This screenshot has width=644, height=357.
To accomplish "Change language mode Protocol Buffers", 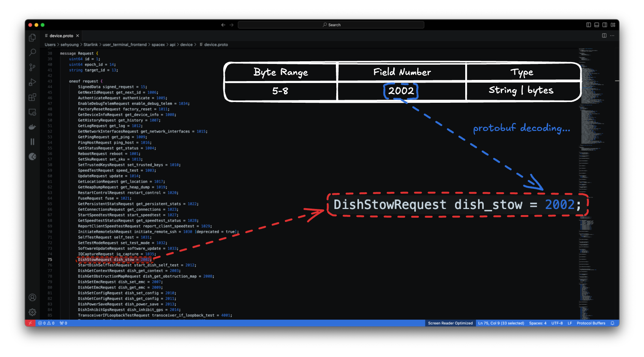I will 591,323.
